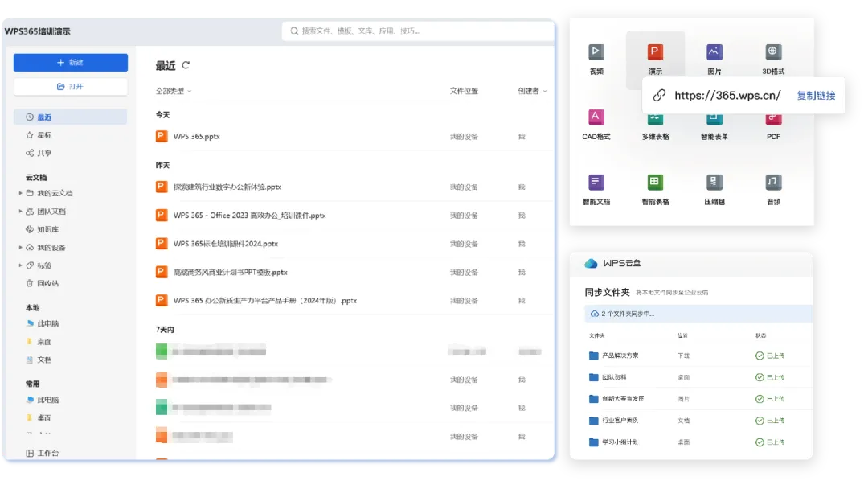Click the trash icon of 回收站

click(30, 283)
